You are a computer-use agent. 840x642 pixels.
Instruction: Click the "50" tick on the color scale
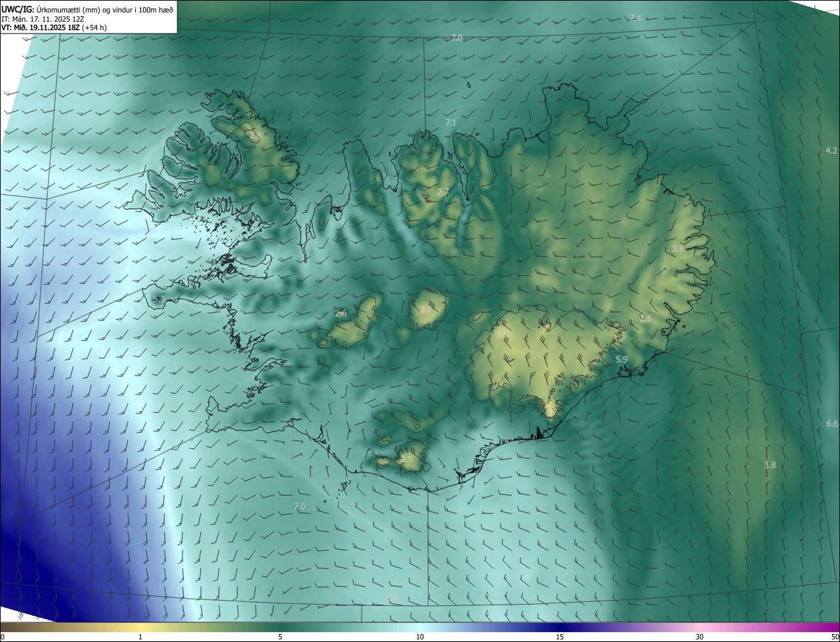pos(835,637)
